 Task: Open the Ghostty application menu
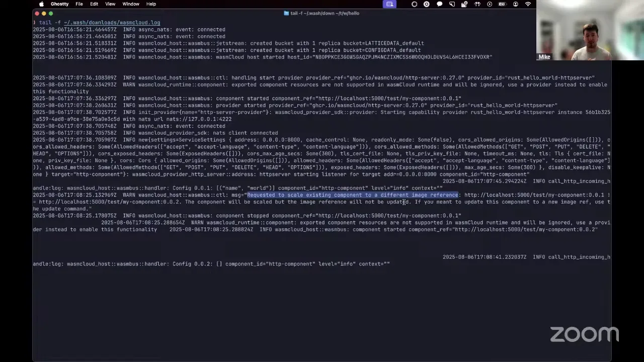point(59,4)
